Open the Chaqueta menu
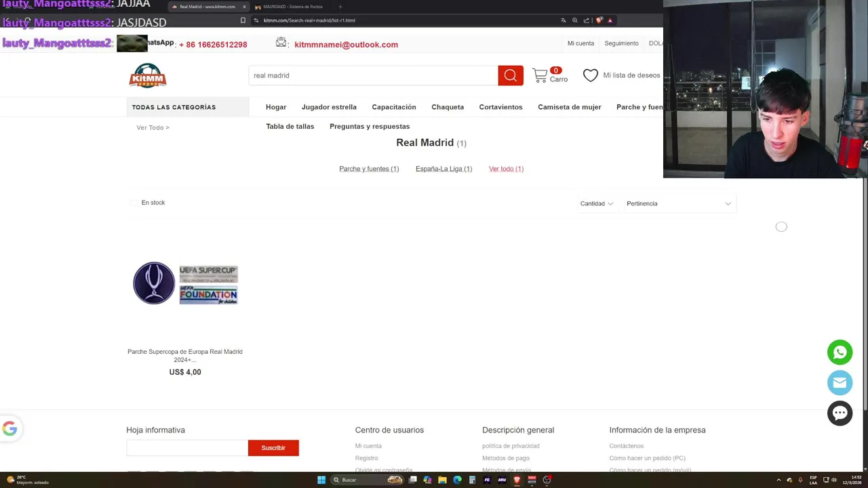 448,107
